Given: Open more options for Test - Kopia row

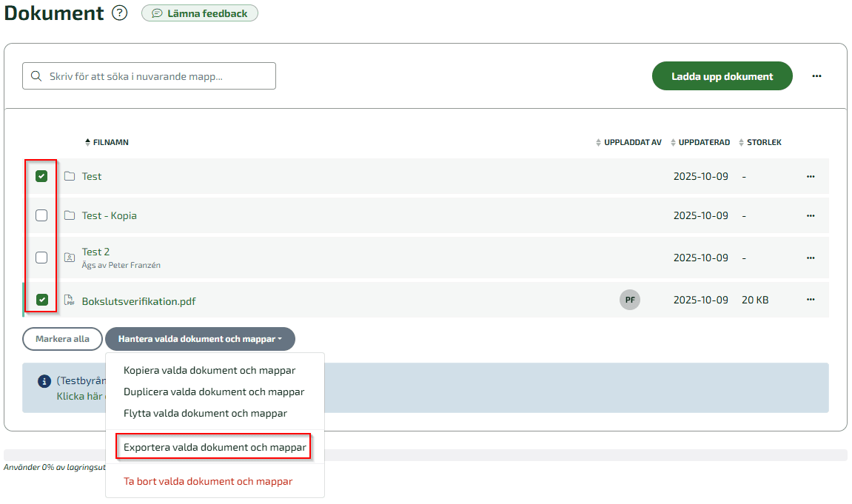Looking at the screenshot, I should point(811,215).
